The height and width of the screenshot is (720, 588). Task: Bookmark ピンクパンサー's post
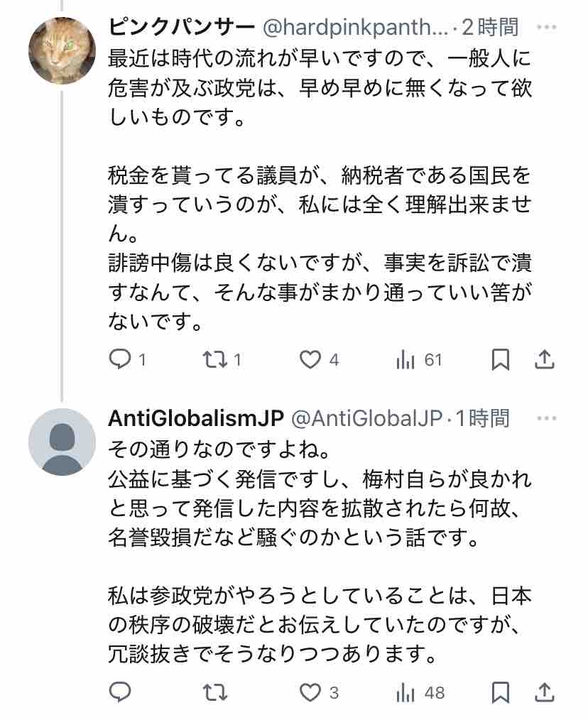(501, 360)
